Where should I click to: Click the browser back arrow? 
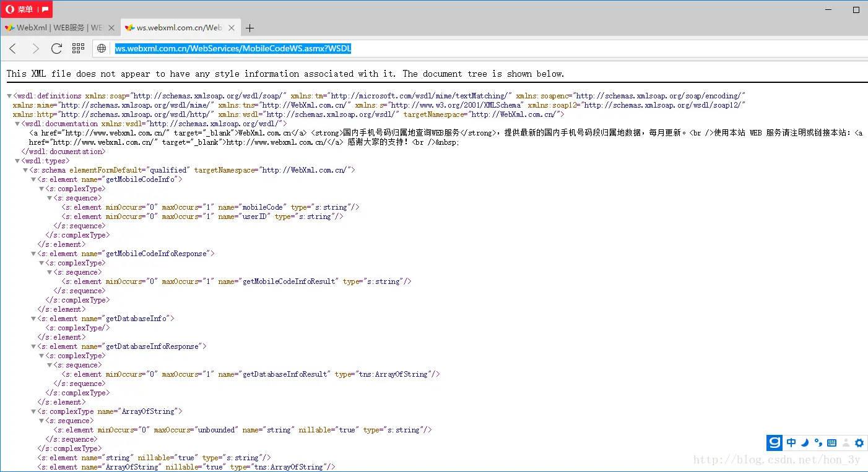(13, 48)
